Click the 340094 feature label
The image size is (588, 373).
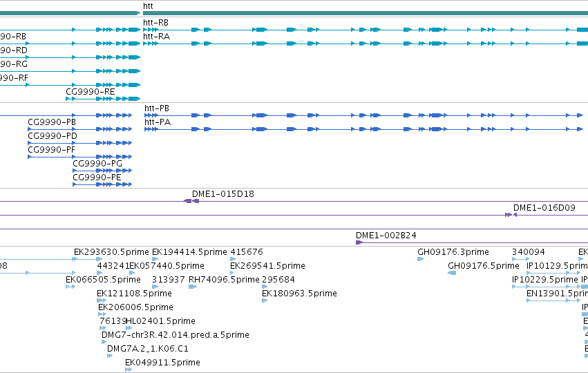tap(529, 252)
